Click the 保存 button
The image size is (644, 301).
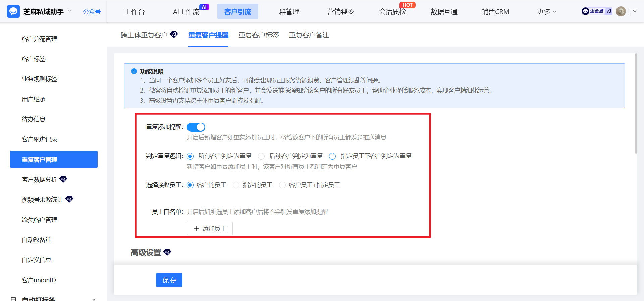(x=169, y=280)
